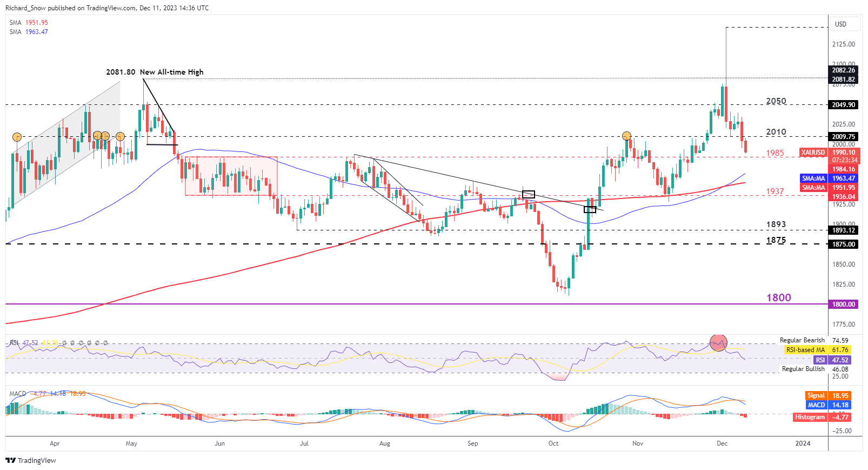The width and height of the screenshot is (868, 470).
Task: Click the red SMA:MA 1951.95 axis tag
Action: click(x=829, y=188)
